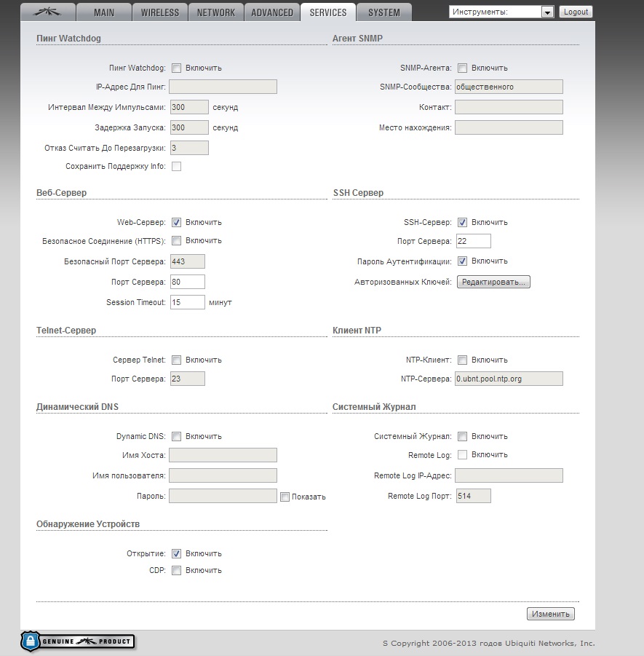644x656 pixels.
Task: Enable the Сервер Telnet checkbox
Action: coord(177,360)
